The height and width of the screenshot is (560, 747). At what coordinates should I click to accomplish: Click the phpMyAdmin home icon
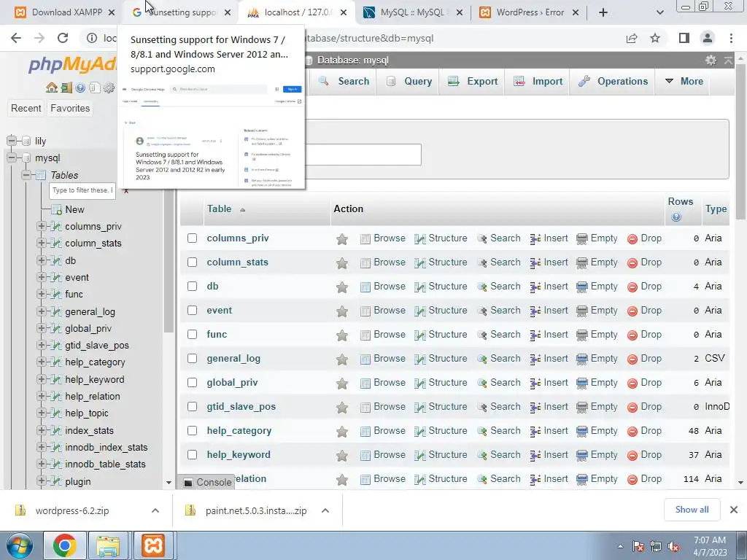tap(52, 87)
